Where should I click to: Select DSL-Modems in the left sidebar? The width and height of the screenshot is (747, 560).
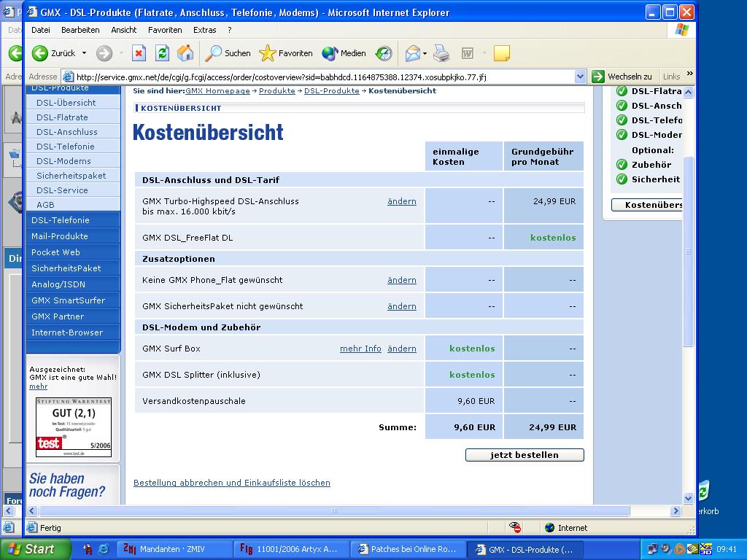63,161
